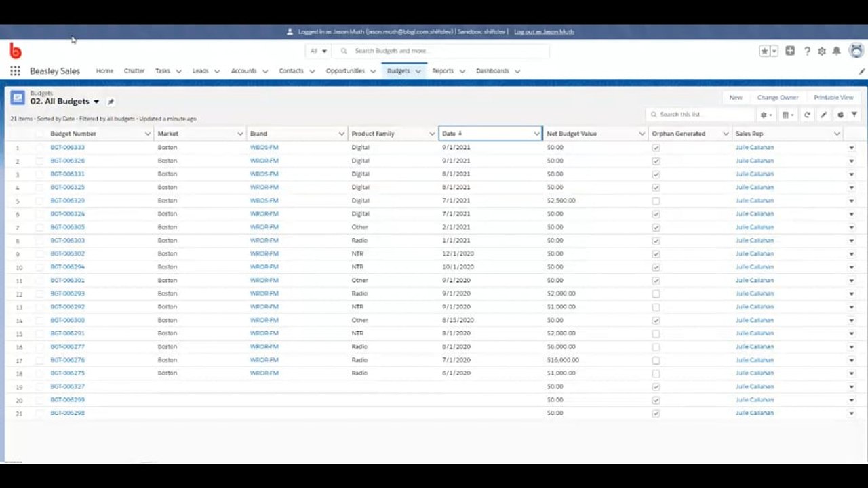Expand Brand column menu
Screen dimensions: 868x488
pos(341,134)
